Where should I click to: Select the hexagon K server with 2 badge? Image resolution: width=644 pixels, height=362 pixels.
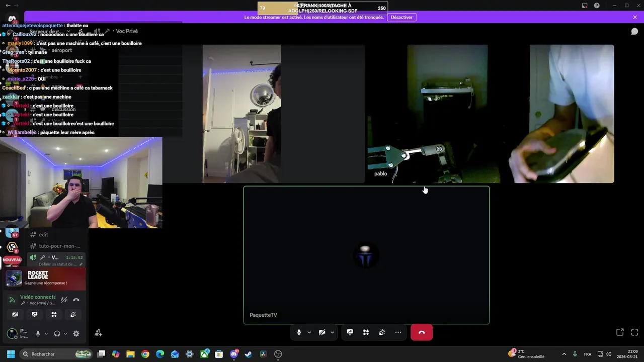coord(12,247)
